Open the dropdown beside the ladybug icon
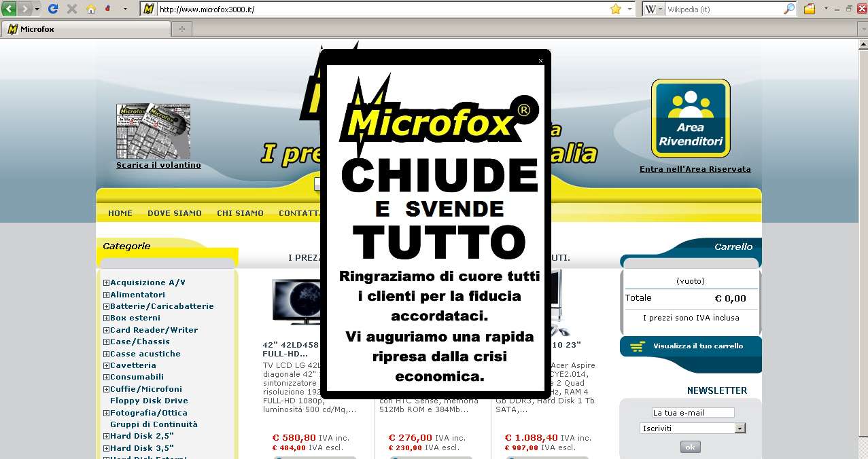This screenshot has height=459, width=868. pyautogui.click(x=125, y=9)
